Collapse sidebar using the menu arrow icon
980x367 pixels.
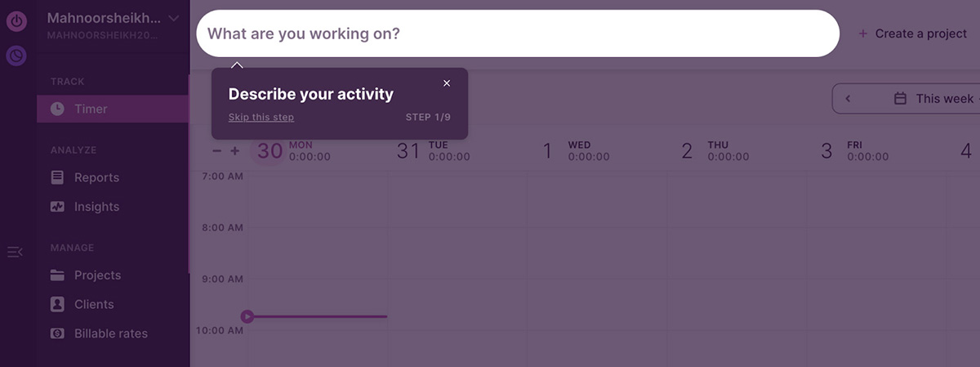pyautogui.click(x=15, y=252)
